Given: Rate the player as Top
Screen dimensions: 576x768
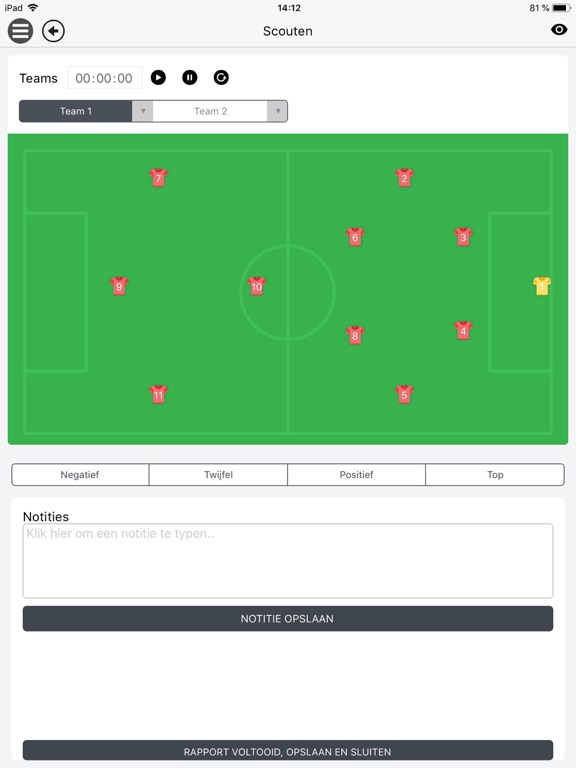Looking at the screenshot, I should point(495,475).
